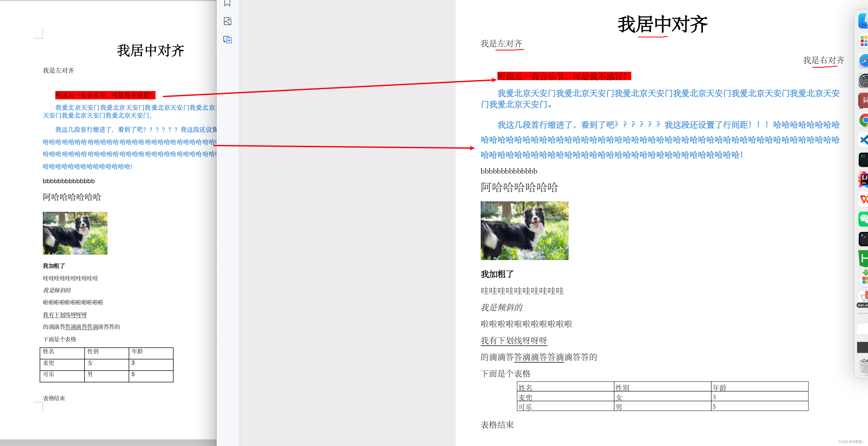Click the 麦兜 cell in the right table
868x446 pixels.
click(566, 396)
